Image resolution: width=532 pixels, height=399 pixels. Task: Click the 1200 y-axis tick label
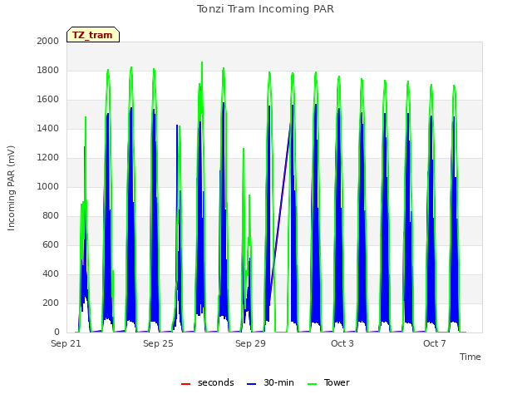[48, 157]
